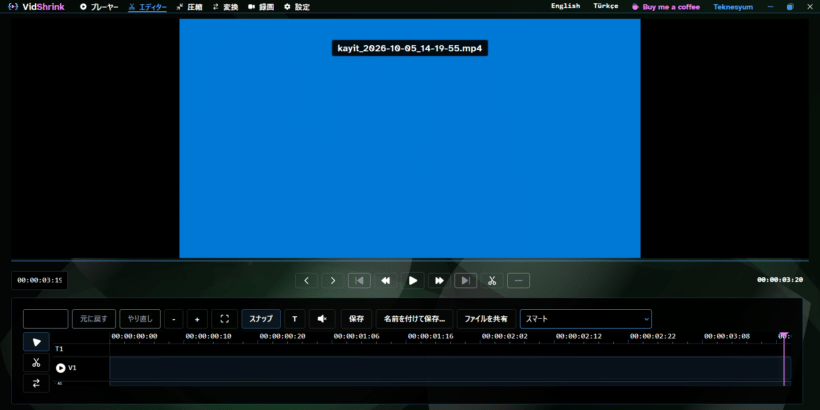Open the Buy me a coffee link
This screenshot has height=410, width=820.
[x=666, y=7]
